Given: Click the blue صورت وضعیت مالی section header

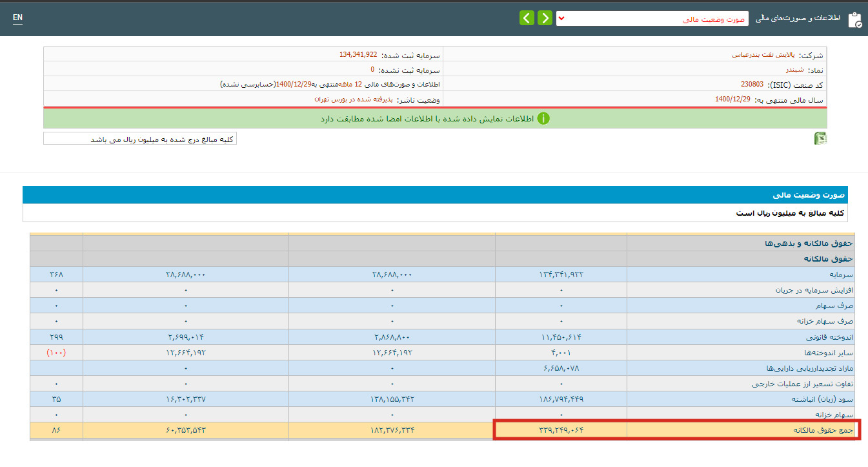Looking at the screenshot, I should (434, 195).
